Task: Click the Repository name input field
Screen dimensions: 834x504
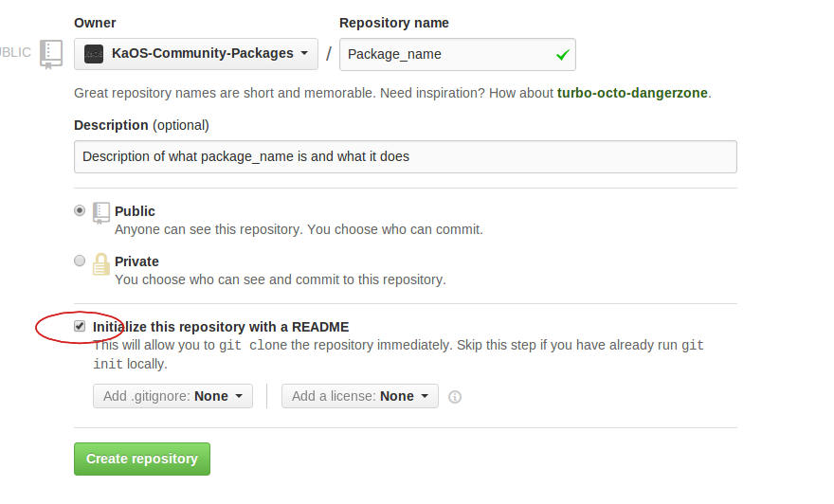Action: (458, 54)
